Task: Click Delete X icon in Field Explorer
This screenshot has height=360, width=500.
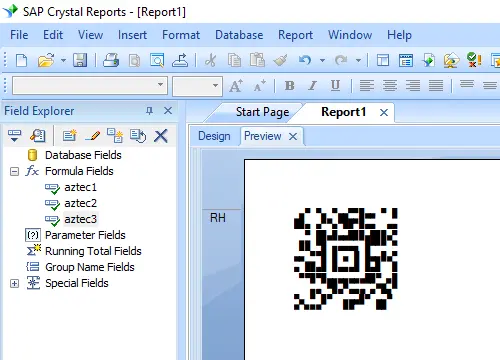Action: 161,136
